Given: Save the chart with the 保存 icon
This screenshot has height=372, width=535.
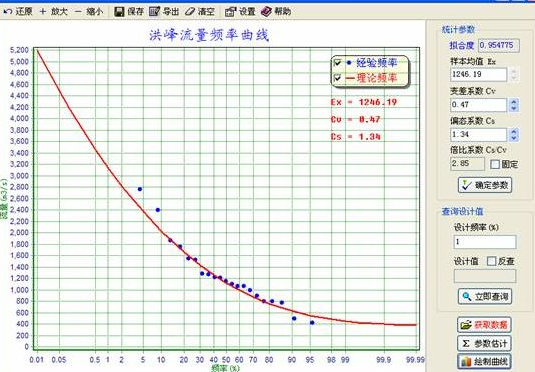Looking at the screenshot, I should click(119, 12).
